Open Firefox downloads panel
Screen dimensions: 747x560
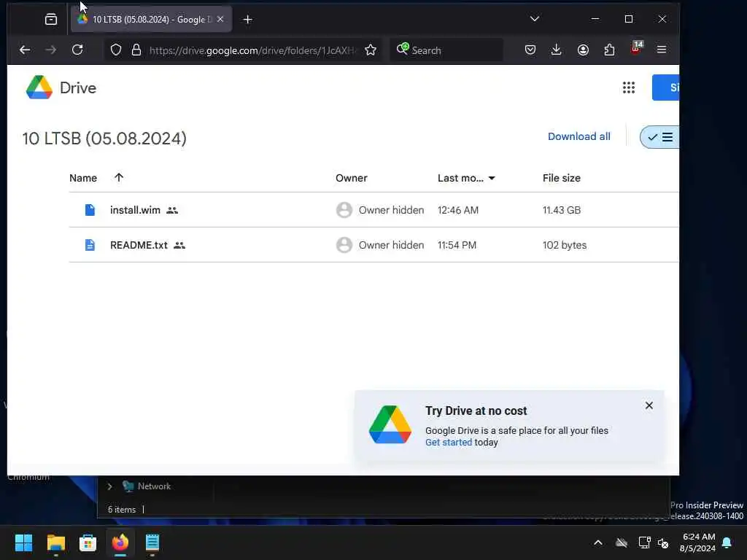pos(556,50)
